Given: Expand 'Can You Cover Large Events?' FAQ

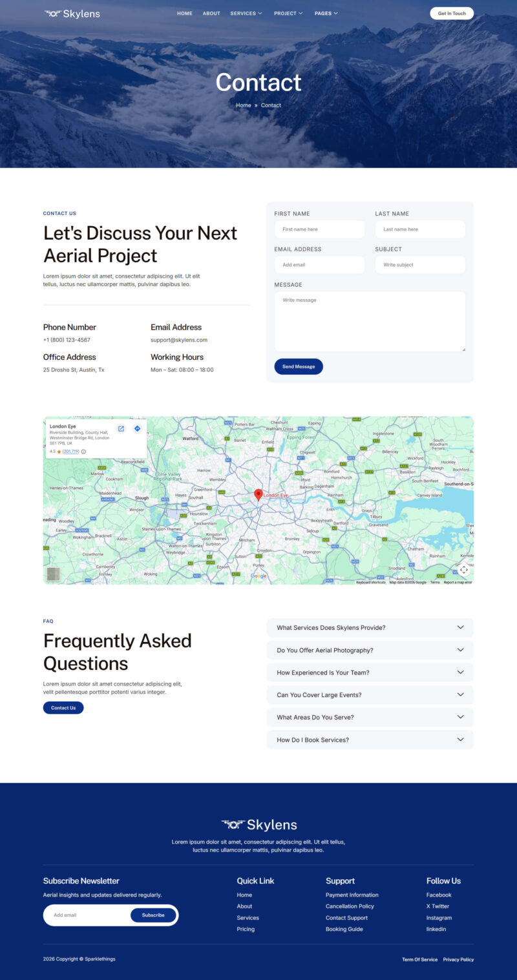Looking at the screenshot, I should pos(370,695).
